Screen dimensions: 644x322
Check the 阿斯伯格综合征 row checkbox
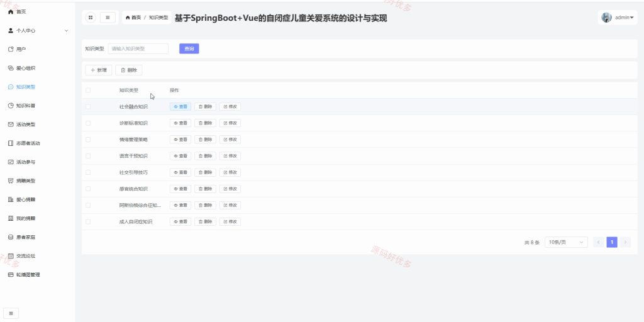coord(88,206)
